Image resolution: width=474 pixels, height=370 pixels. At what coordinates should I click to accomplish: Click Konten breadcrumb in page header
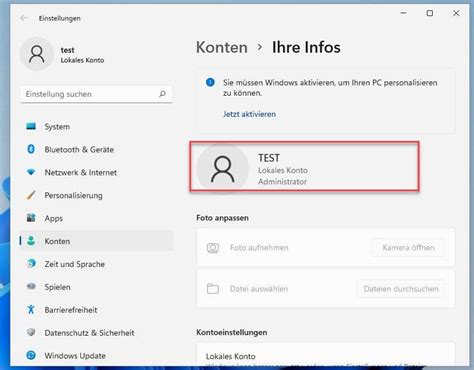click(222, 47)
